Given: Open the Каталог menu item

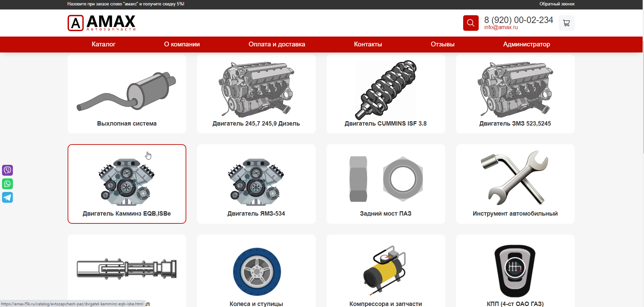Looking at the screenshot, I should [x=103, y=44].
